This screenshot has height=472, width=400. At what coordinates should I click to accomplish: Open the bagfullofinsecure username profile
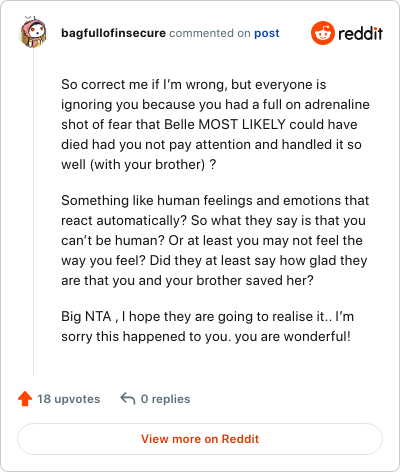click(113, 33)
